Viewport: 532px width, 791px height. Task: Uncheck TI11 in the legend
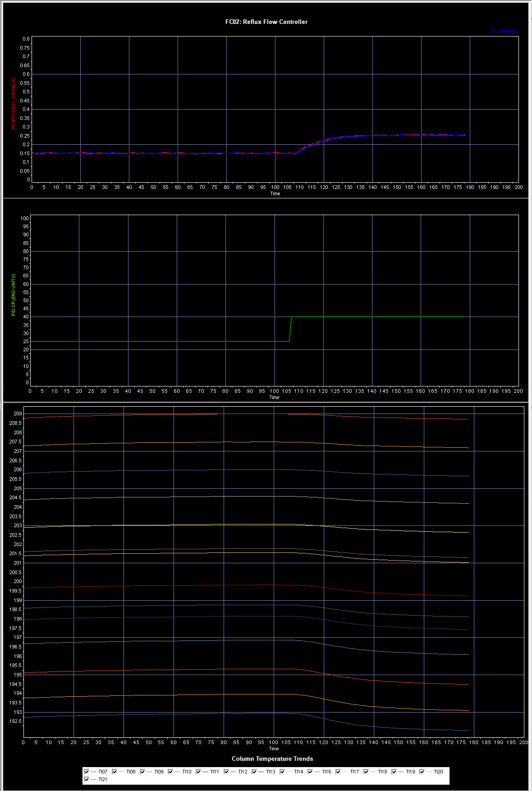(x=198, y=772)
